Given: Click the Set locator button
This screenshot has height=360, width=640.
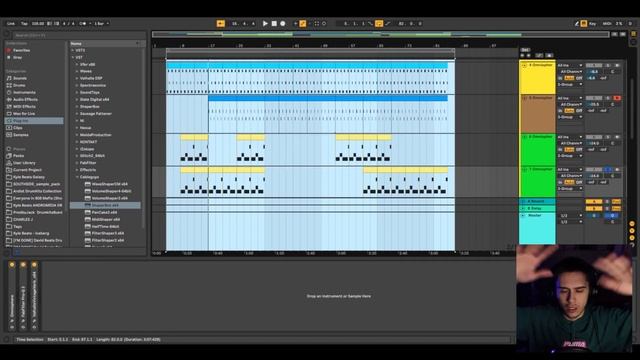Looking at the screenshot, I should click(525, 50).
